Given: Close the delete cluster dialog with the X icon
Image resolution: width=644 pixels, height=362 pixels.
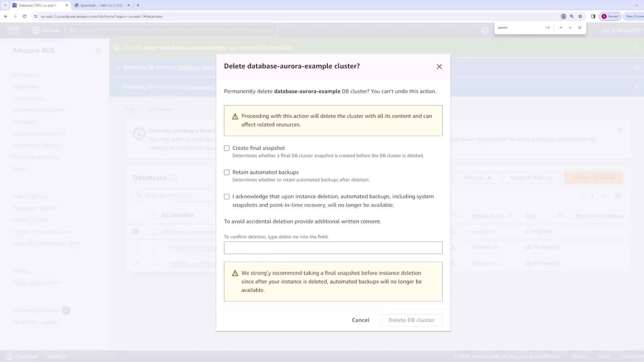Looking at the screenshot, I should point(439,67).
